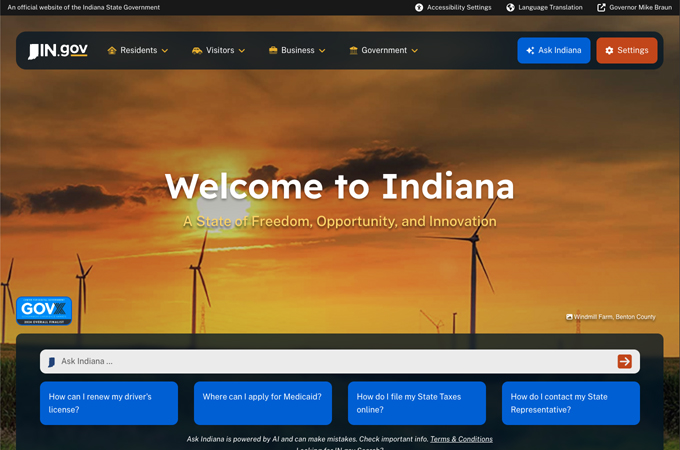Open Language Translation link
The image size is (680, 450).
point(544,7)
